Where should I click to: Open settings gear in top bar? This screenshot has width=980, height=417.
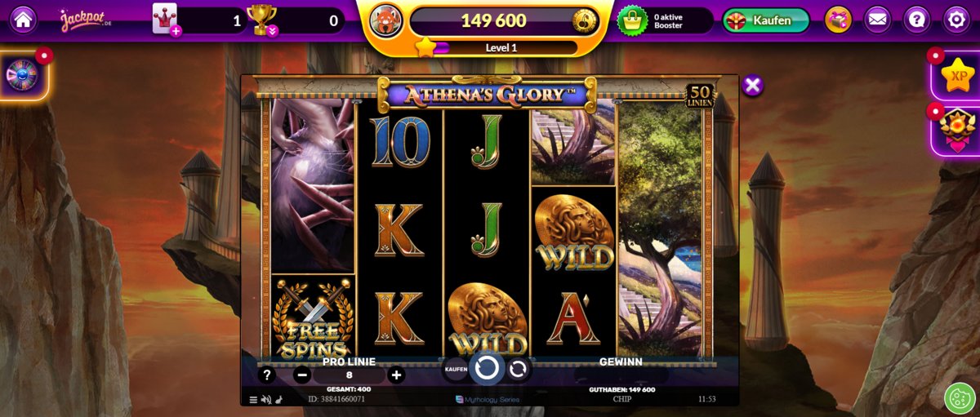tap(956, 20)
